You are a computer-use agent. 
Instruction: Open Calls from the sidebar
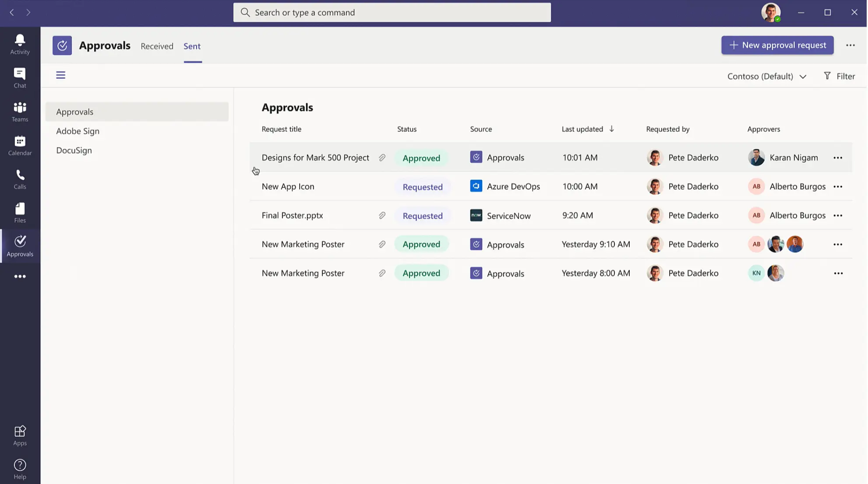click(20, 179)
